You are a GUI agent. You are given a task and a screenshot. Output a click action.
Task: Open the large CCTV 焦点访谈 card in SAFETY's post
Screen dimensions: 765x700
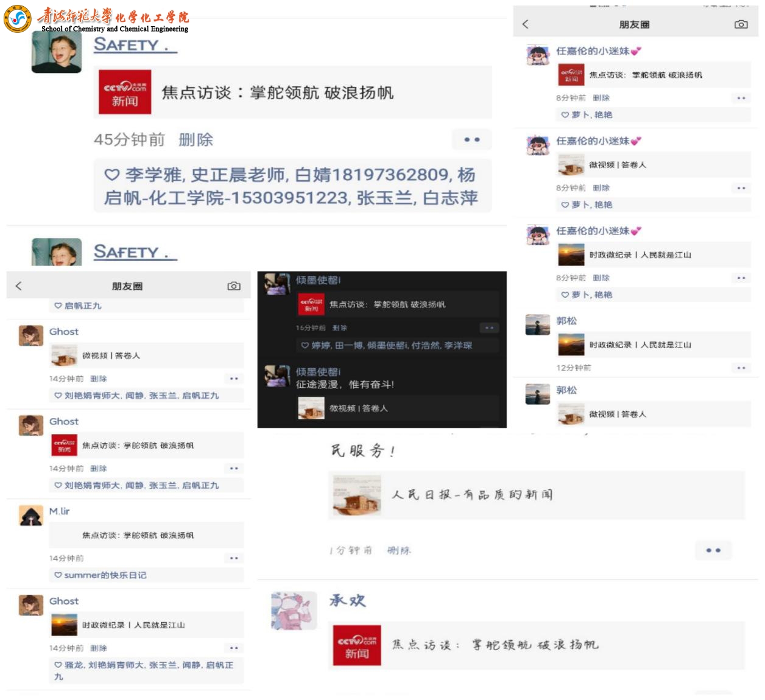[295, 92]
